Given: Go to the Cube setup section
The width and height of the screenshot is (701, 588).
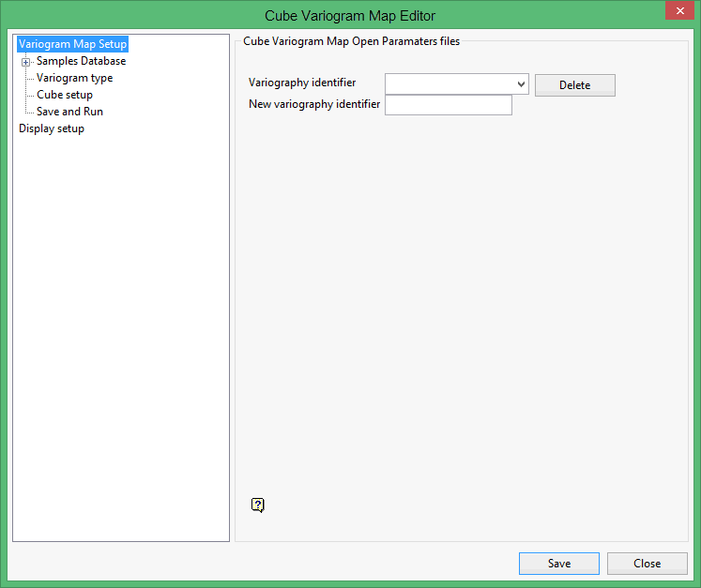Looking at the screenshot, I should point(65,95).
